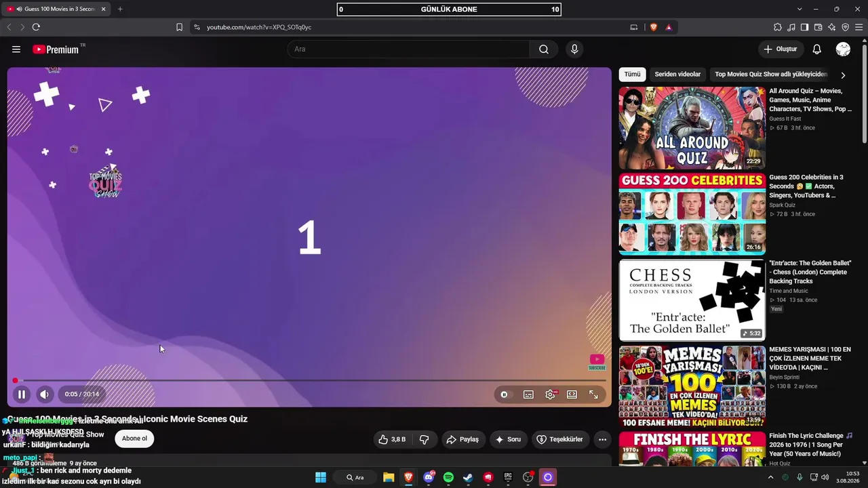Share the video via Paylaş
Screen dimensions: 868x488
pos(462,439)
